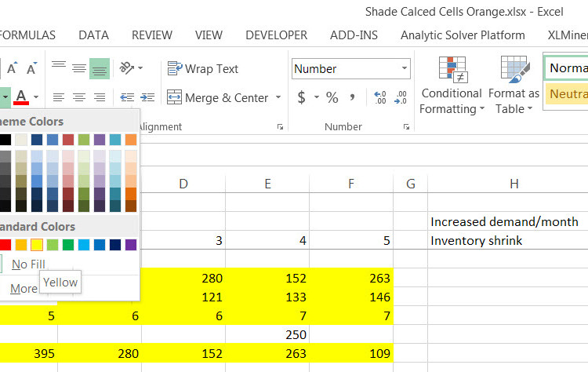Click the Increase Decimal icon

tap(380, 98)
